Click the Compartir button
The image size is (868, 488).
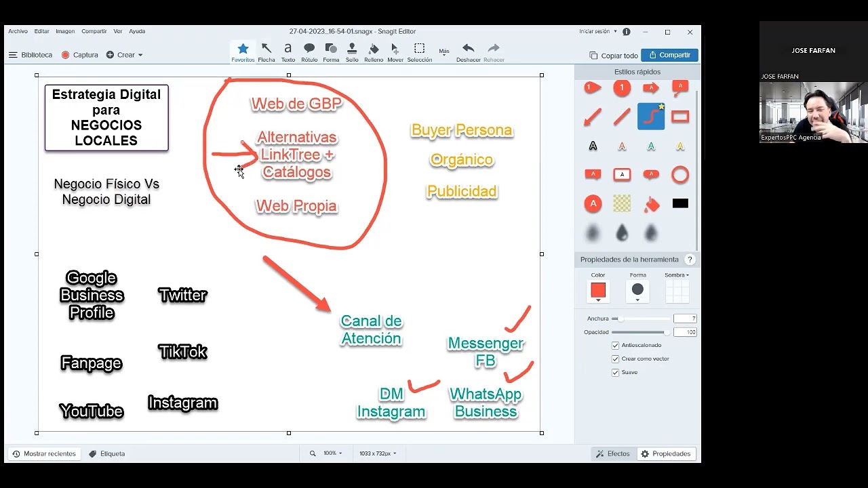click(669, 55)
